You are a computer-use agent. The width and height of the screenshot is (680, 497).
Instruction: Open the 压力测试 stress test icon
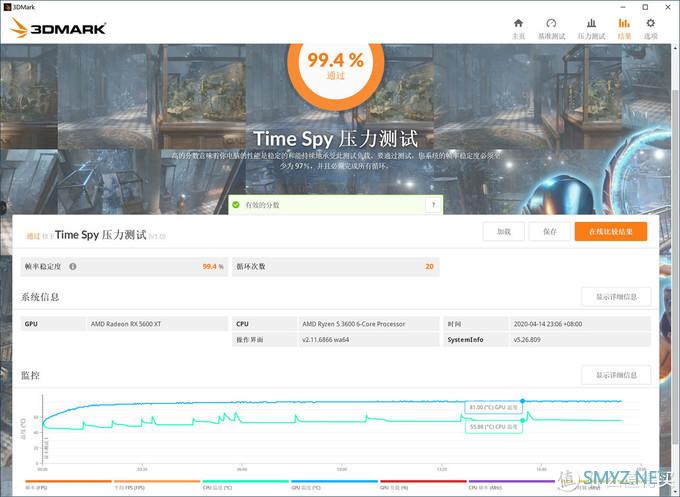pyautogui.click(x=591, y=23)
